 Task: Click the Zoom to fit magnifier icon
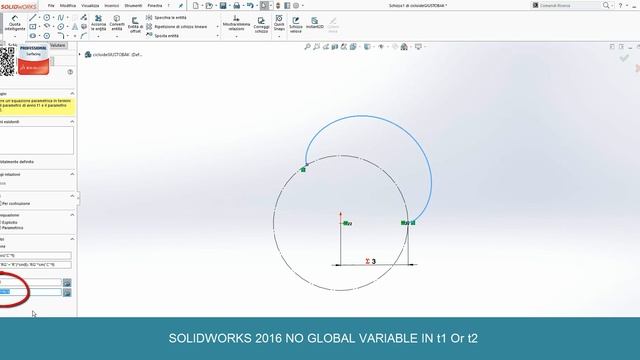coord(307,47)
